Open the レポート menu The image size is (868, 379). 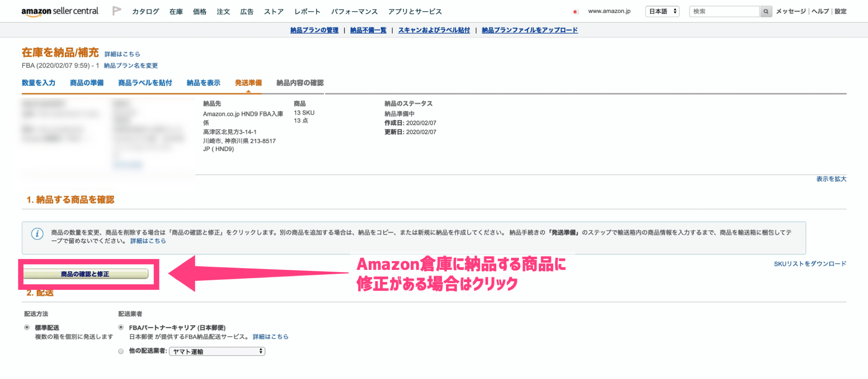(307, 12)
